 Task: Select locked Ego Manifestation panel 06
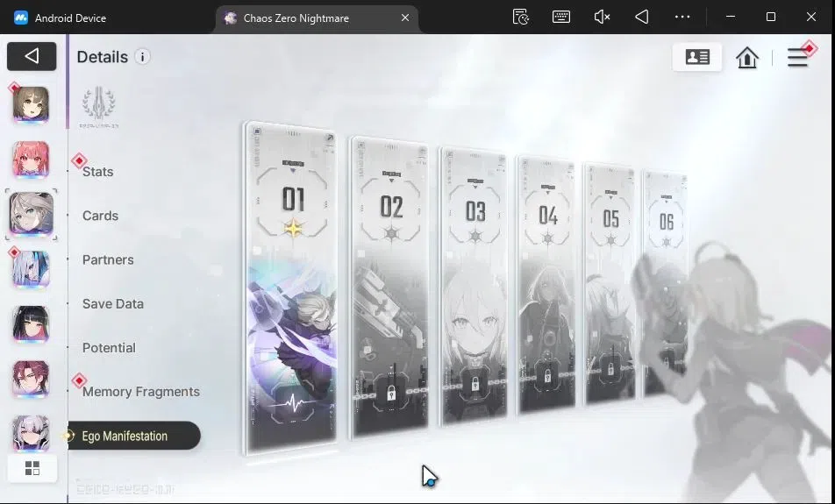pyautogui.click(x=665, y=284)
